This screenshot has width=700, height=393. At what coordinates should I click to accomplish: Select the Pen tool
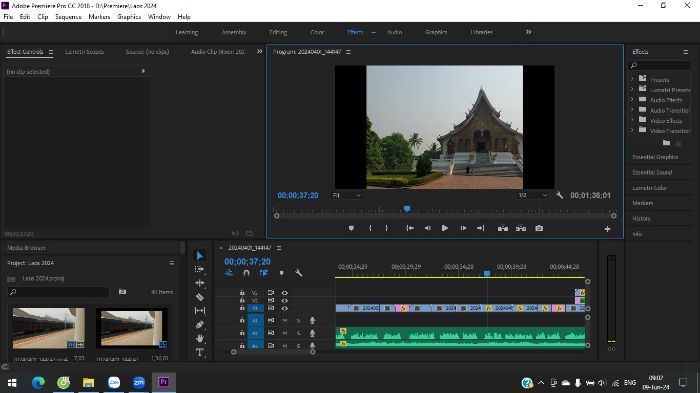coord(200,325)
